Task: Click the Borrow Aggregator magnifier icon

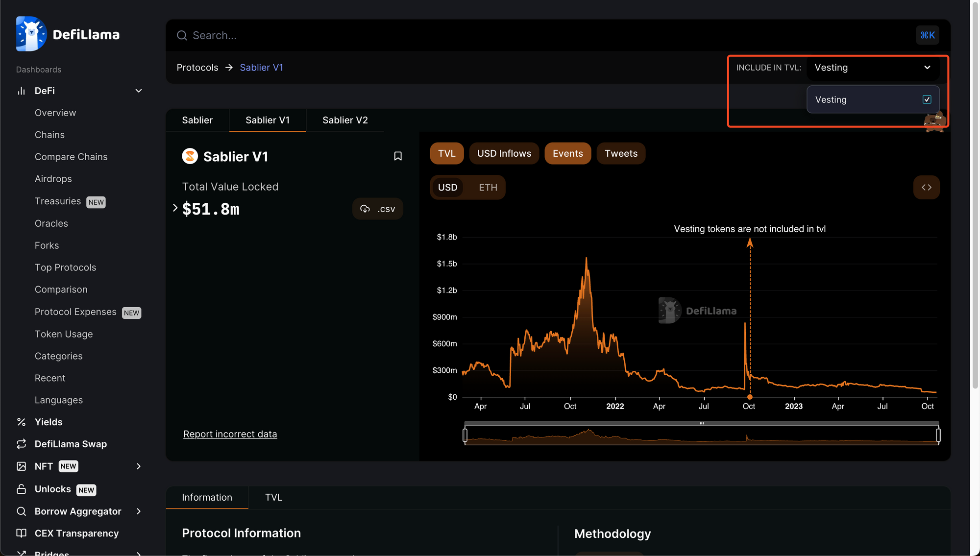Action: pos(21,511)
